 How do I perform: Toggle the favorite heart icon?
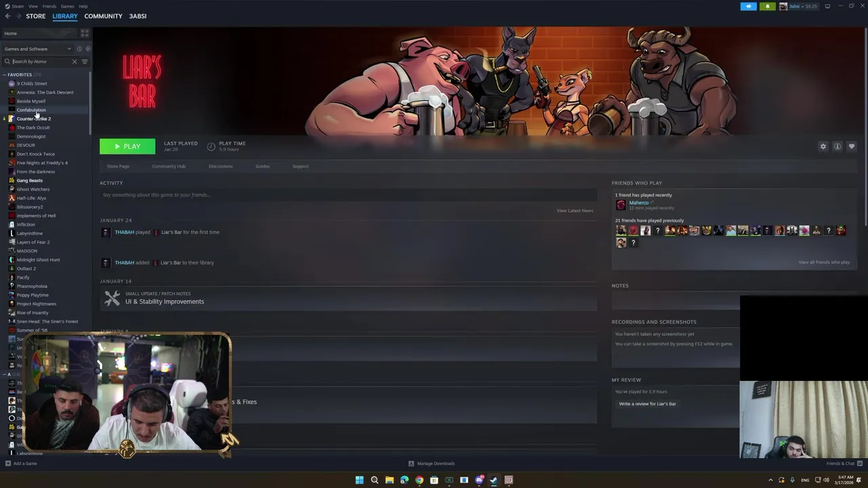pyautogui.click(x=852, y=146)
